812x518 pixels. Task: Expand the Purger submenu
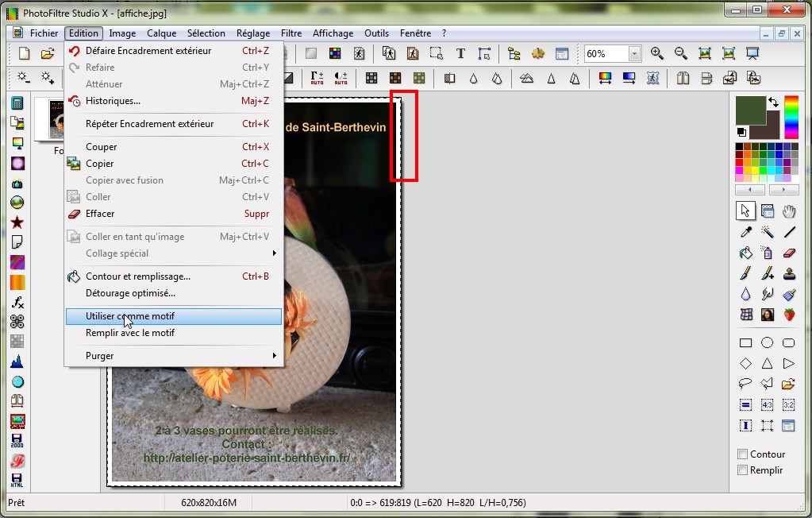[174, 356]
